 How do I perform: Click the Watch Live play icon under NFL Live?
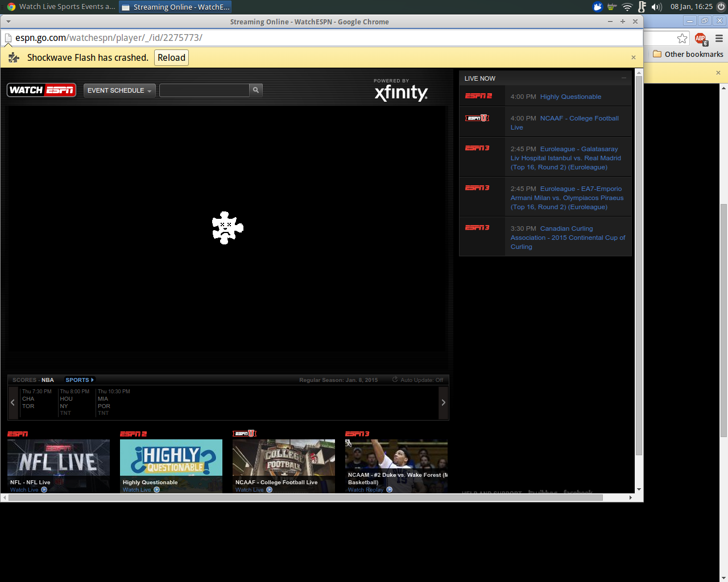pyautogui.click(x=44, y=490)
